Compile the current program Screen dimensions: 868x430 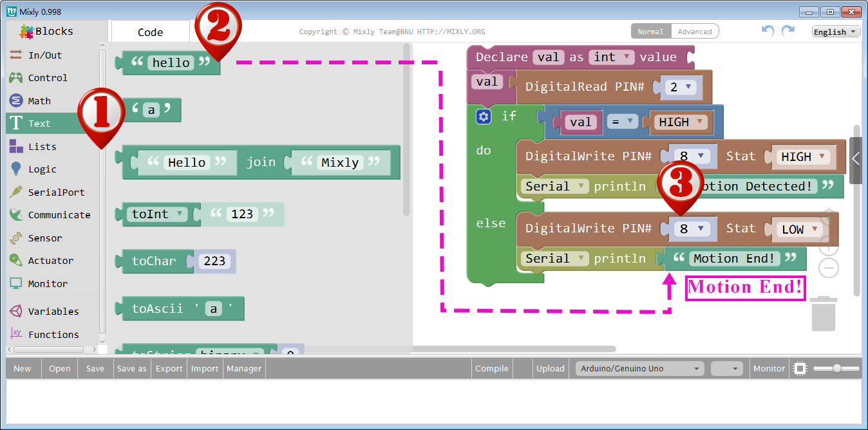492,369
